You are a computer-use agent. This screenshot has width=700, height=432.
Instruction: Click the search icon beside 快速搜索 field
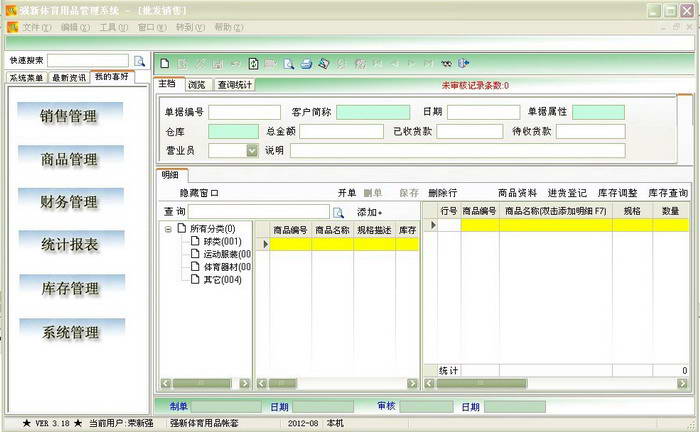click(140, 61)
